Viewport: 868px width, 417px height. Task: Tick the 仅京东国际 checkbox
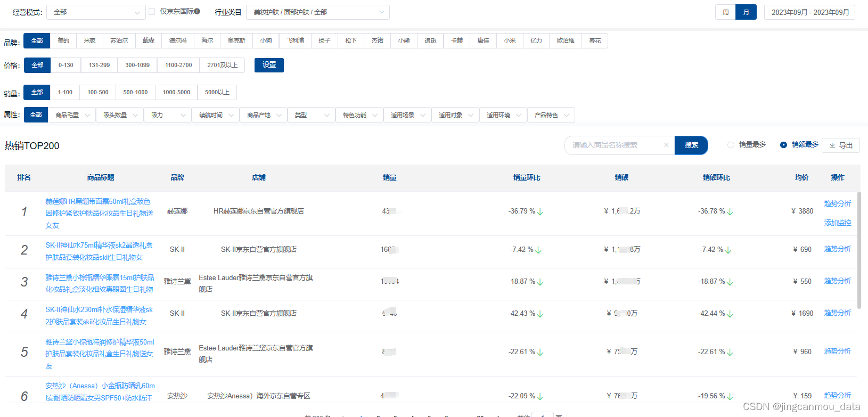click(152, 11)
